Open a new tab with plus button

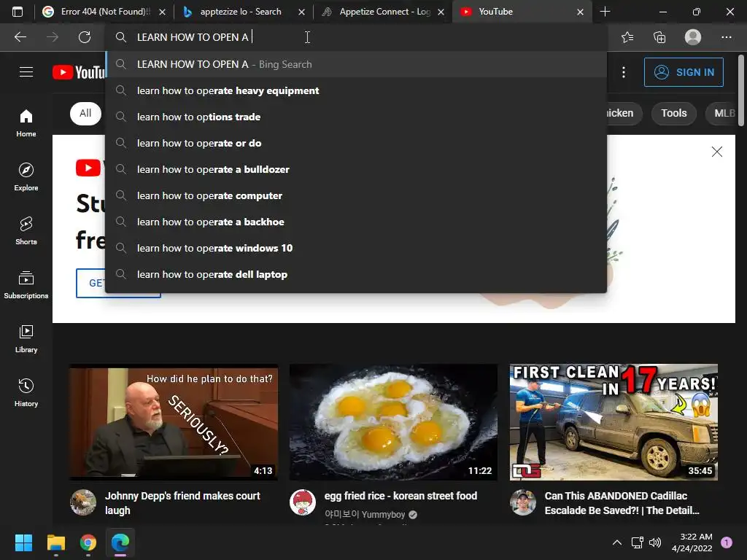[x=605, y=12]
